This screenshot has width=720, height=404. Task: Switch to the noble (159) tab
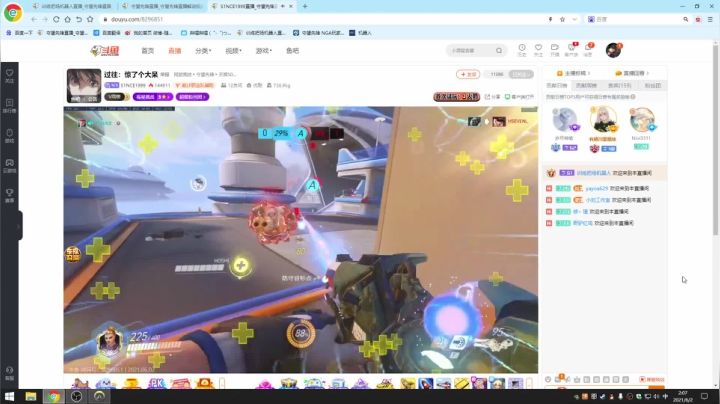pyautogui.click(x=619, y=85)
